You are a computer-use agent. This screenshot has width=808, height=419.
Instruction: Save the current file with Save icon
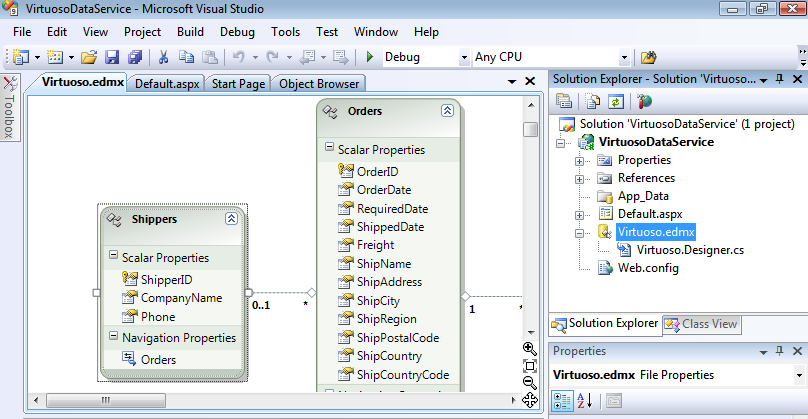click(x=112, y=57)
